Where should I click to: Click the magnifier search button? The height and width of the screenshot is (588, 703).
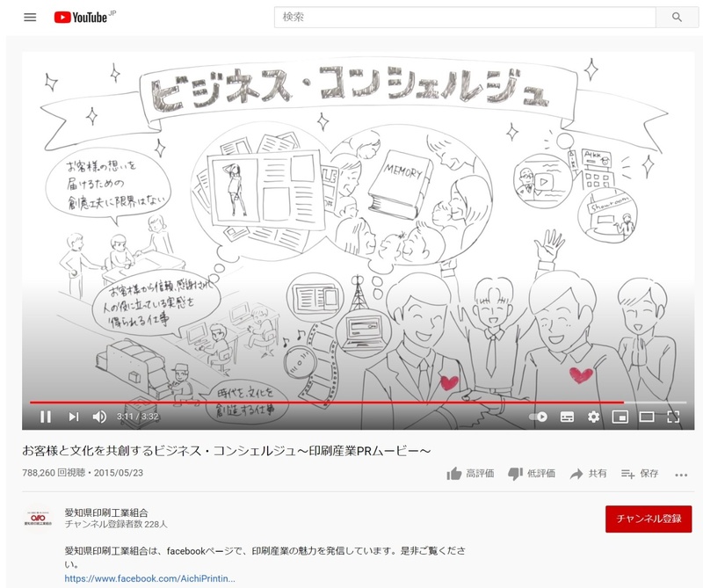tap(677, 18)
